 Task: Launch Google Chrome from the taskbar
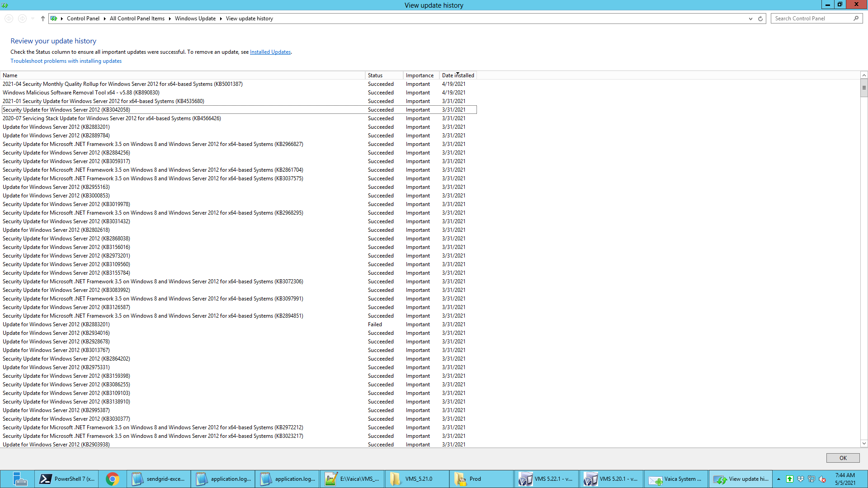[x=113, y=479]
